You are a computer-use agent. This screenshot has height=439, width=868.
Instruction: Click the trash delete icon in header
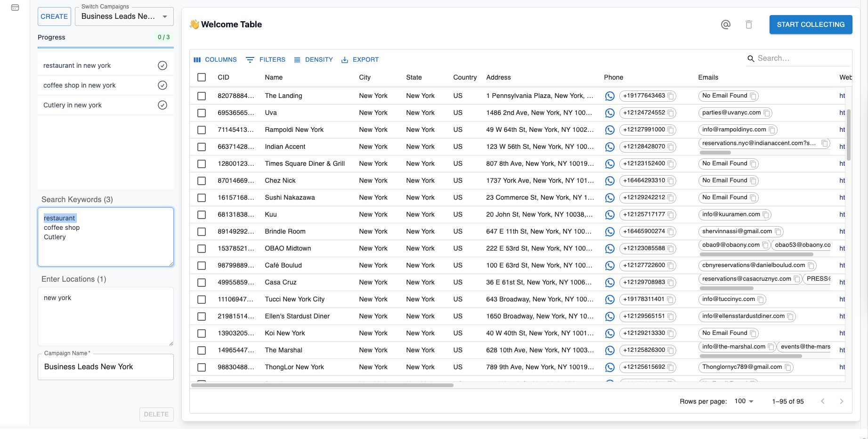click(749, 24)
